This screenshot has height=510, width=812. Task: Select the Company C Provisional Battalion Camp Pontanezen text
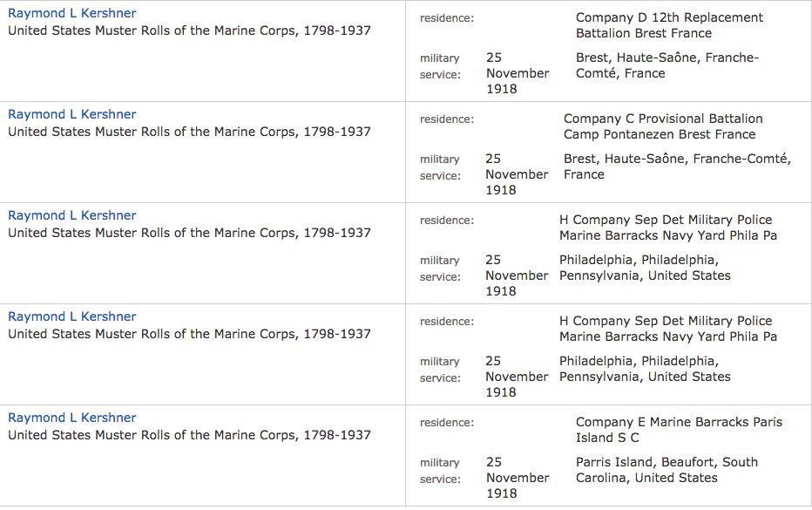(663, 126)
